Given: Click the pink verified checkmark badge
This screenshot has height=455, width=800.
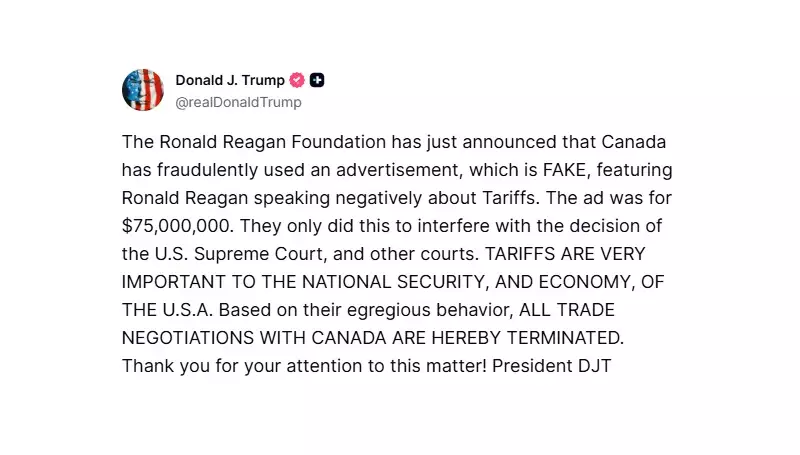Looking at the screenshot, I should (297, 80).
